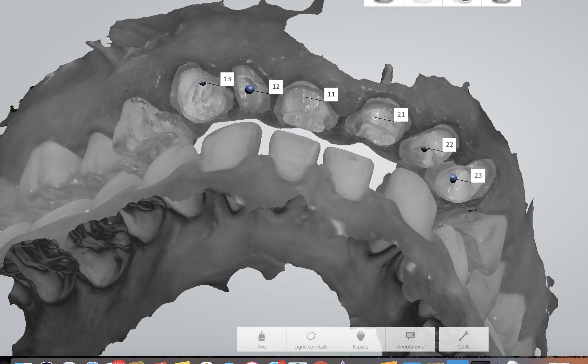Screen dimensions: 588x364
Task: Click the blue sphere marker on tooth 12
Action: [x=250, y=89]
